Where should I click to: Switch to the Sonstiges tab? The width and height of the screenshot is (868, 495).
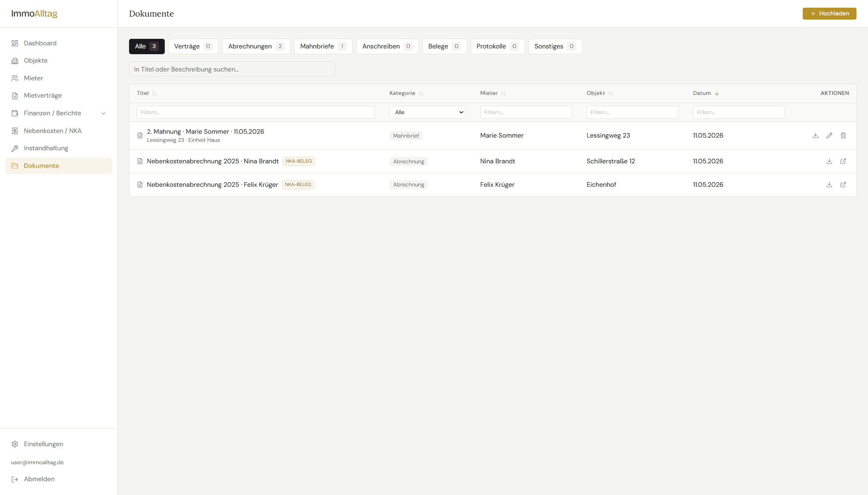pyautogui.click(x=555, y=47)
